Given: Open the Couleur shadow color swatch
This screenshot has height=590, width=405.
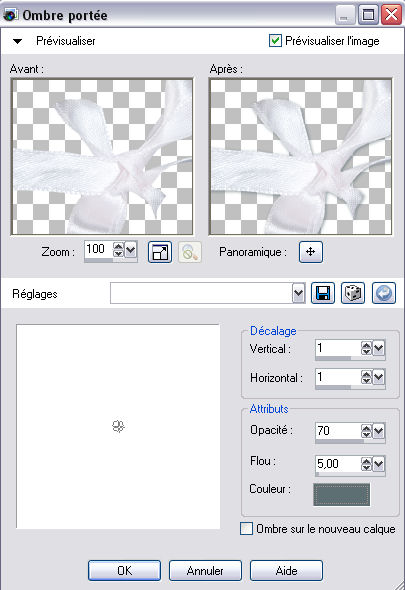Looking at the screenshot, I should [x=341, y=494].
